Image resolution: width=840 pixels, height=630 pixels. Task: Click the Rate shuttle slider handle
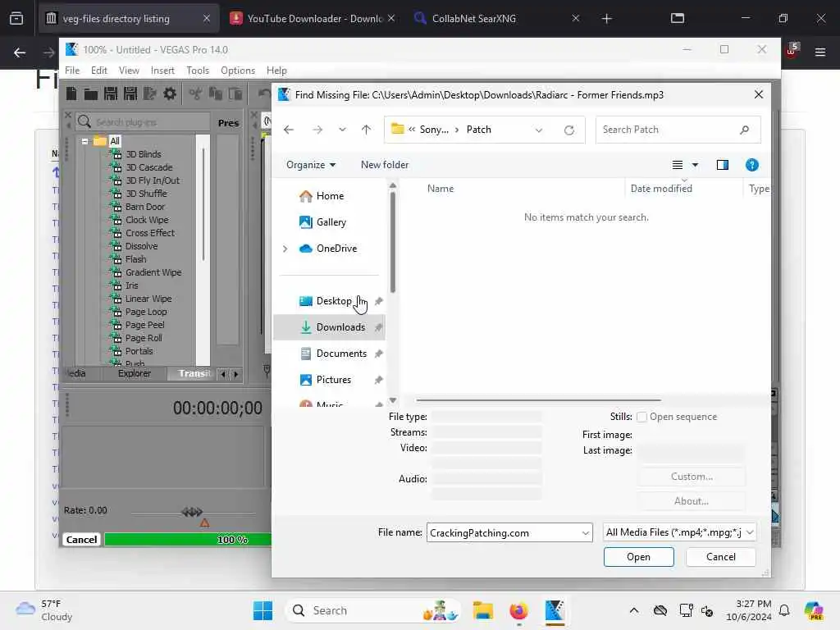tap(192, 512)
